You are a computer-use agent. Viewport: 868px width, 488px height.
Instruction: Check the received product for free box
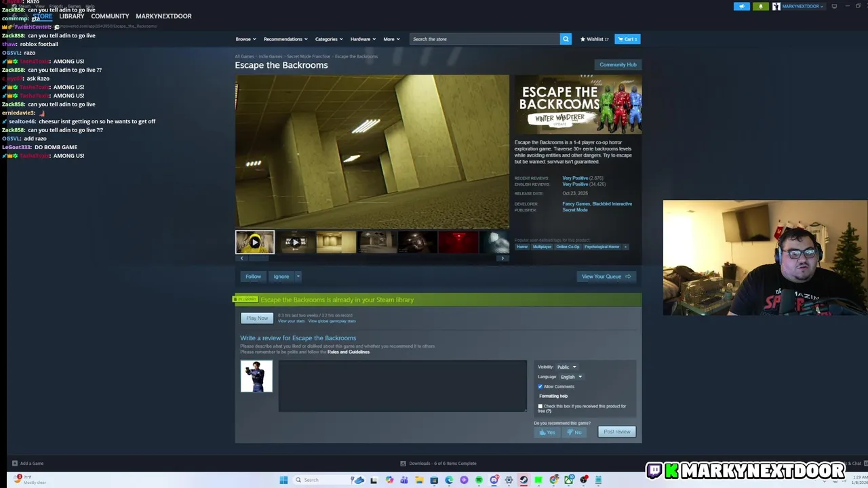tap(540, 407)
